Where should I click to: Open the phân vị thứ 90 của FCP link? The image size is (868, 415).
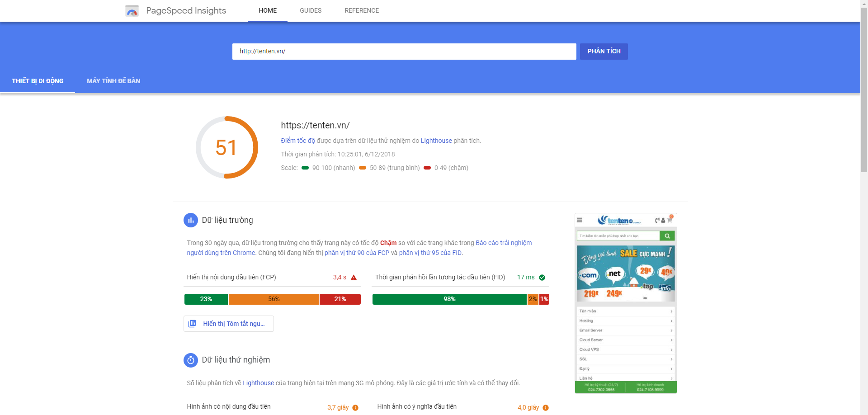click(357, 253)
